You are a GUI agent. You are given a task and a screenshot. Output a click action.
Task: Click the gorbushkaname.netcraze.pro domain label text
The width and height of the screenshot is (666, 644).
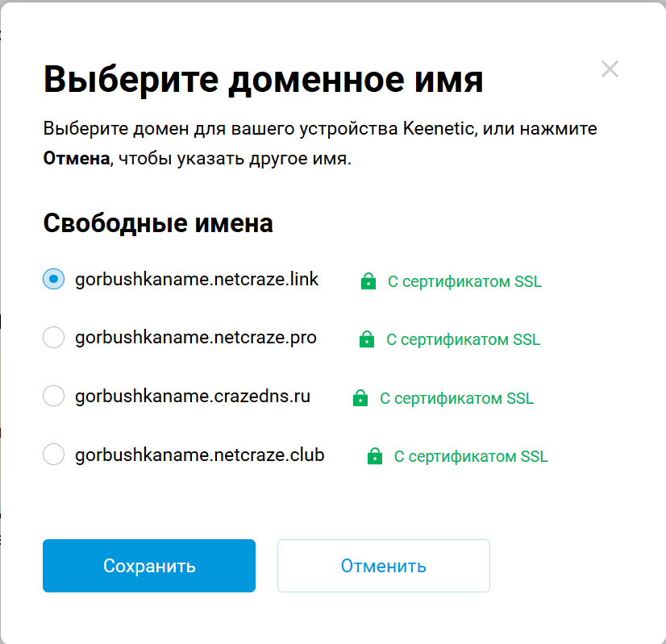point(196,338)
